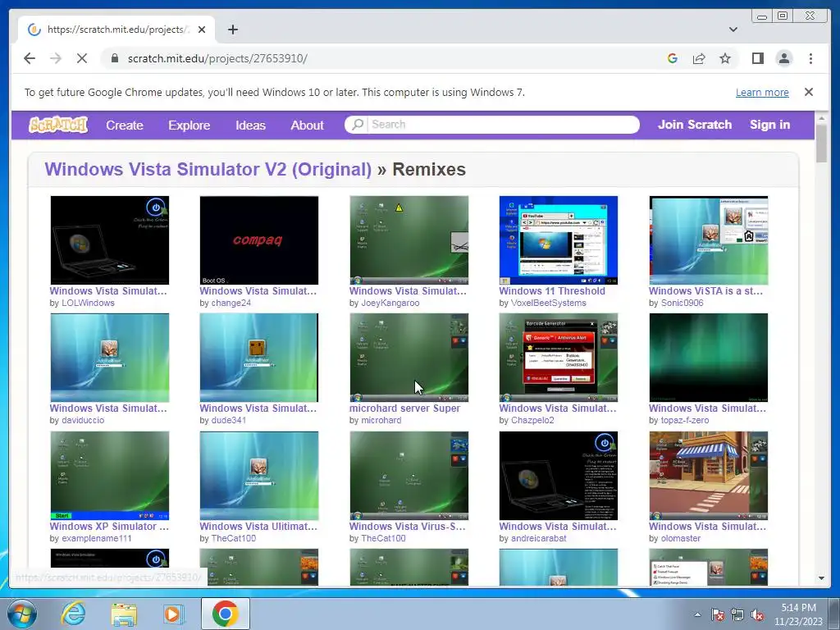Visit author JoeyKangaroo profile
The width and height of the screenshot is (840, 630).
pos(390,304)
